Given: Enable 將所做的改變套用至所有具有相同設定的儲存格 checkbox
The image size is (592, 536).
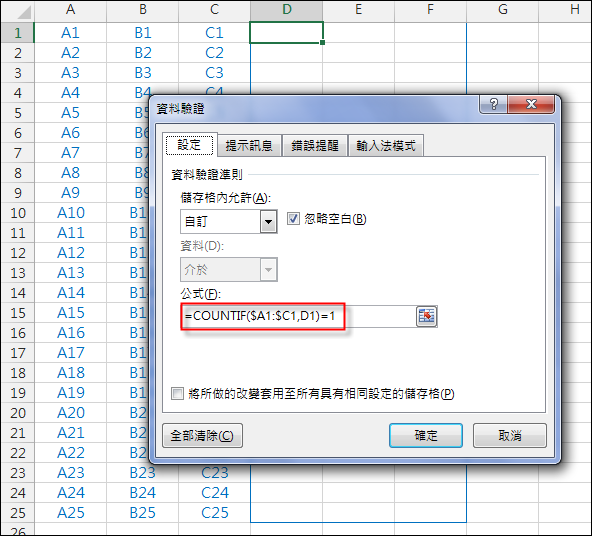Looking at the screenshot, I should [177, 393].
